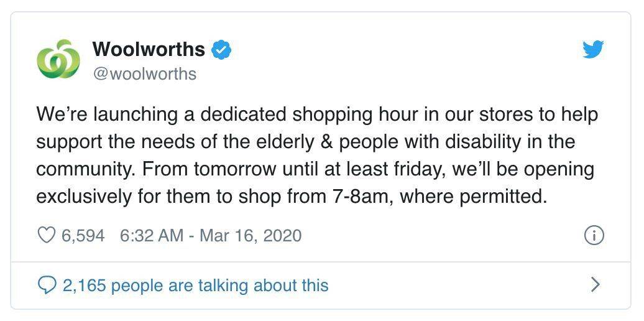Click the blue verified badge beside Woolworths
Screen dimensions: 644x321
(221, 50)
